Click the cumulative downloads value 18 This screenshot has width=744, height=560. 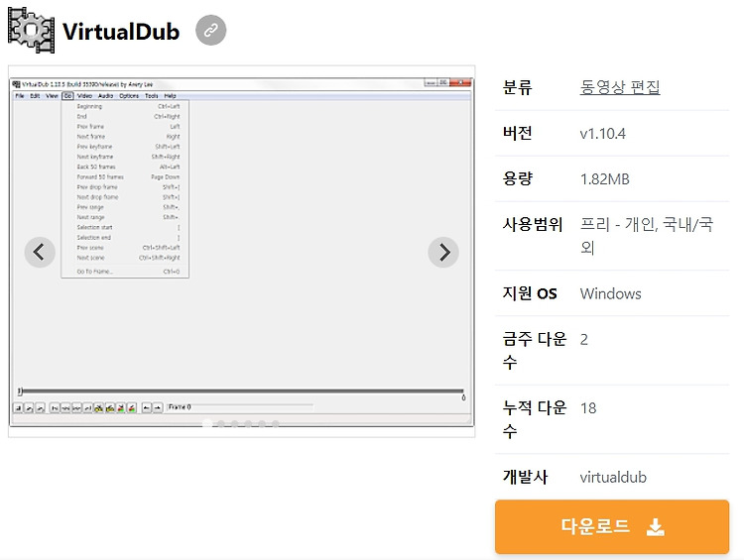coord(588,408)
